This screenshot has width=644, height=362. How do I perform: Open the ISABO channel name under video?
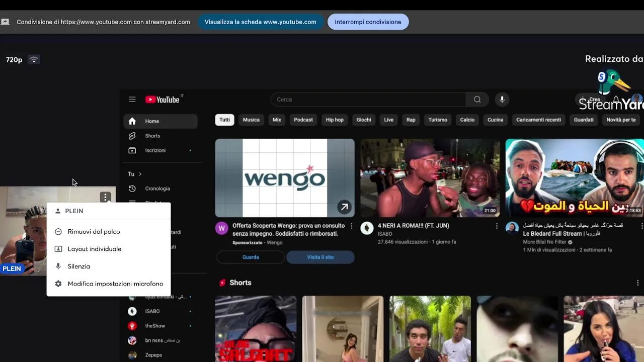385,234
